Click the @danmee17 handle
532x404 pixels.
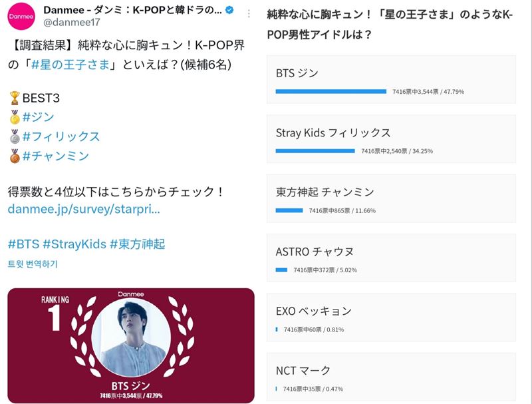point(72,23)
